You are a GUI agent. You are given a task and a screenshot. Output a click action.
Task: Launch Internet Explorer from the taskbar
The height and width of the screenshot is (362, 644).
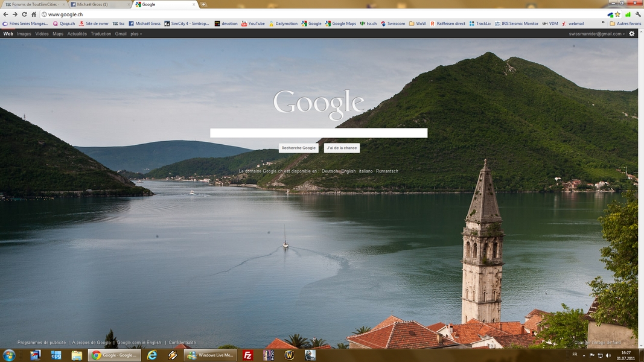point(152,355)
